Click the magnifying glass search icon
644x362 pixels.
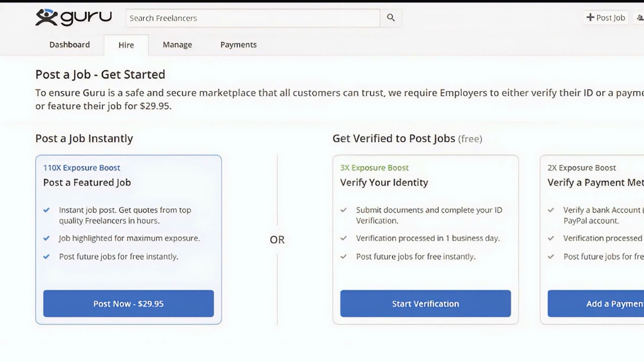coord(391,18)
